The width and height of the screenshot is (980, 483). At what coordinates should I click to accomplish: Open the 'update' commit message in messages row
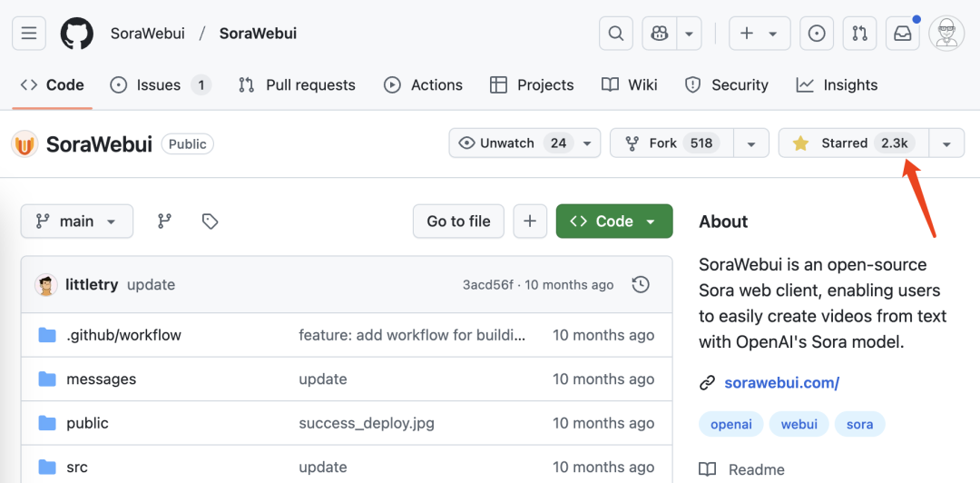pos(322,379)
